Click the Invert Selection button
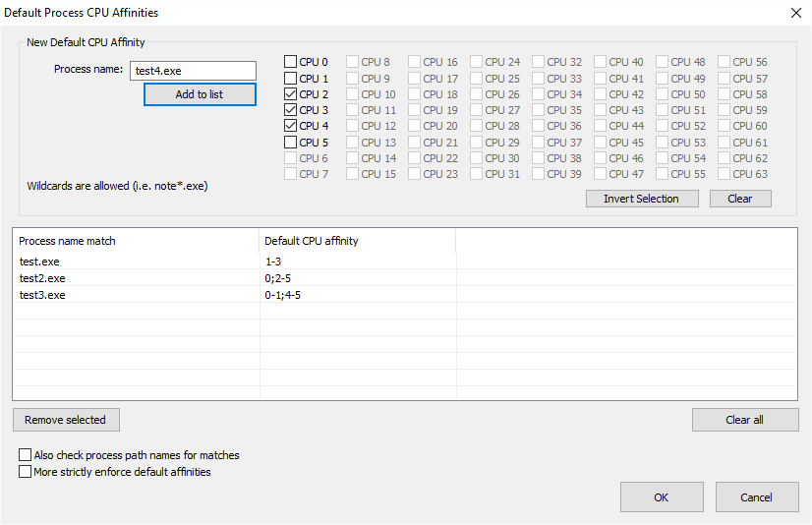This screenshot has height=525, width=812. pos(642,199)
